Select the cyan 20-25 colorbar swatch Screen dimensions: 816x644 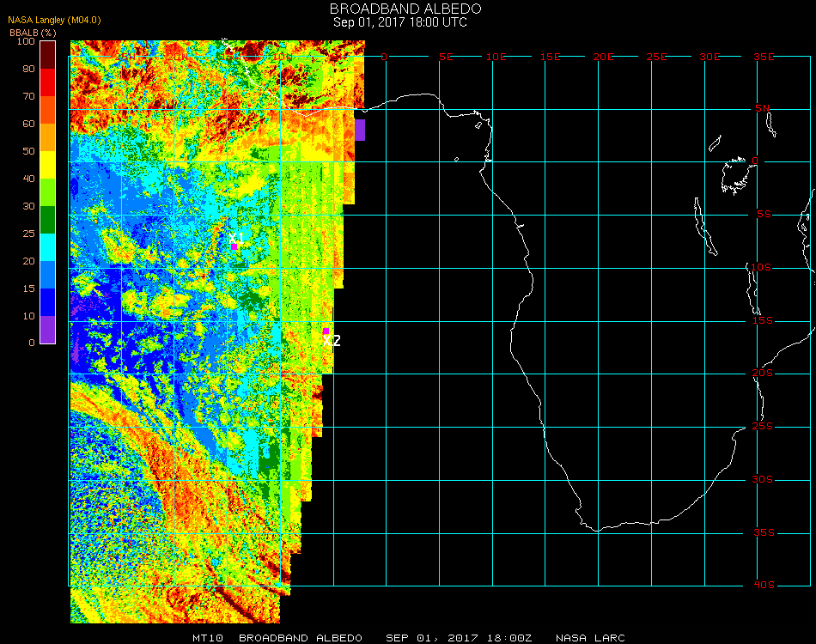pos(48,247)
